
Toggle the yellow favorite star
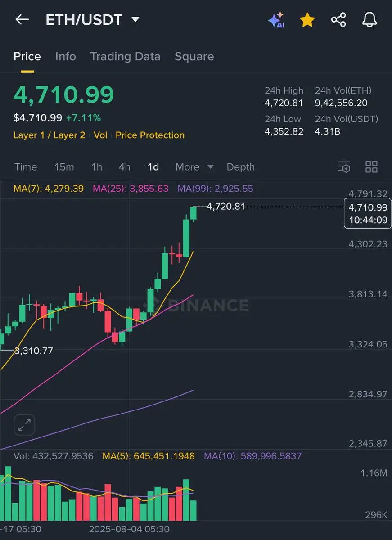[x=307, y=20]
